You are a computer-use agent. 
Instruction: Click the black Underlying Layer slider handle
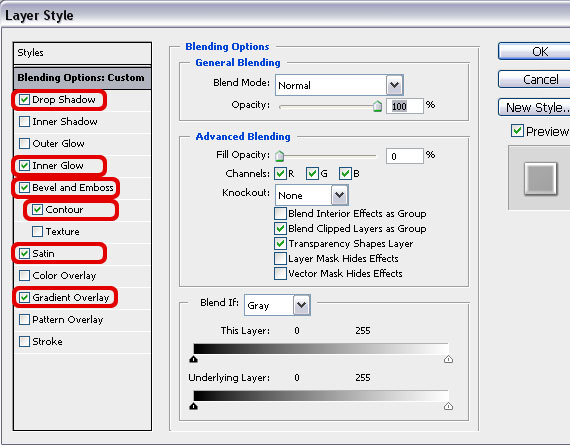[x=193, y=406]
